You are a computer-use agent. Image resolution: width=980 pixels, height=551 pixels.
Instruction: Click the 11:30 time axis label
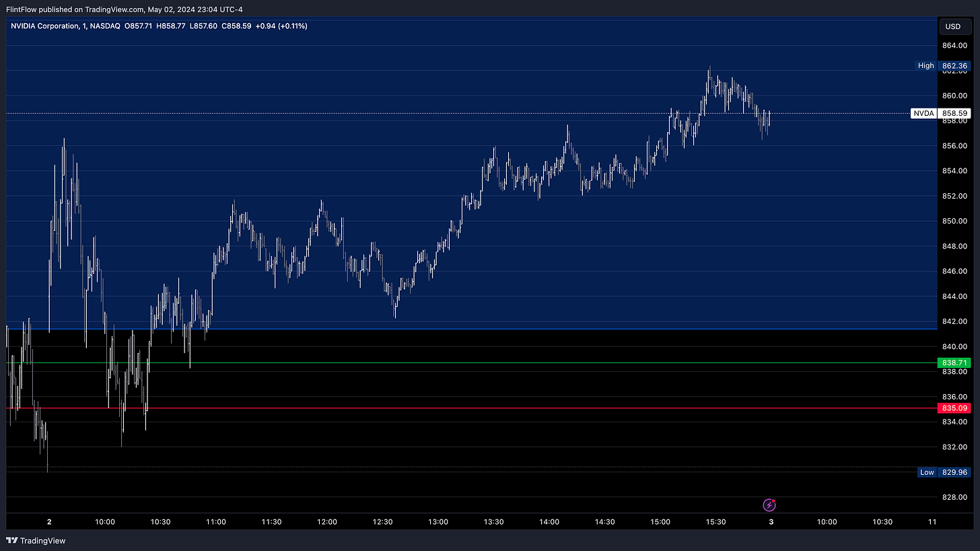tap(271, 521)
